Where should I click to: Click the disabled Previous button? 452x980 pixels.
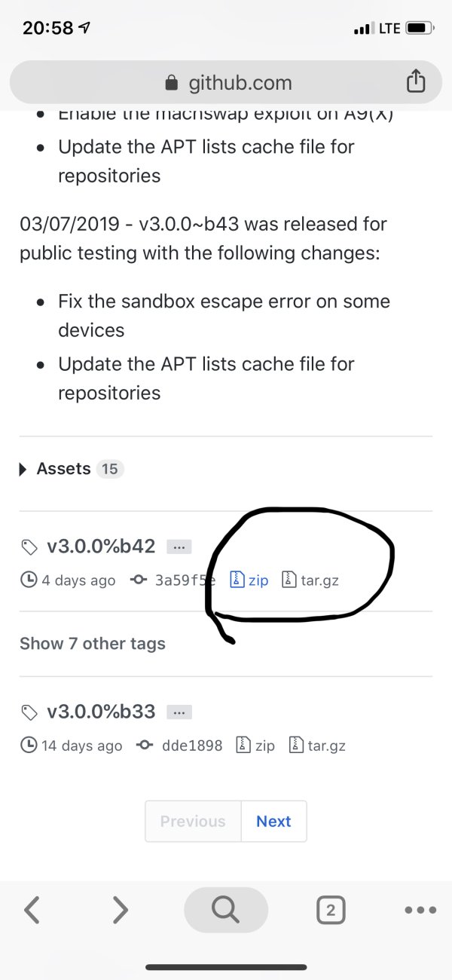[x=193, y=821]
